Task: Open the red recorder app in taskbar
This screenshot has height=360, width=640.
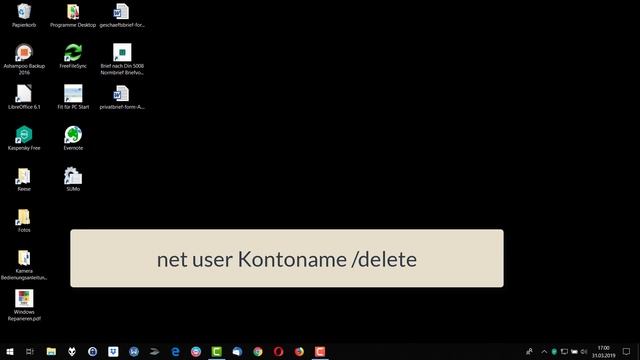Action: pyautogui.click(x=320, y=351)
